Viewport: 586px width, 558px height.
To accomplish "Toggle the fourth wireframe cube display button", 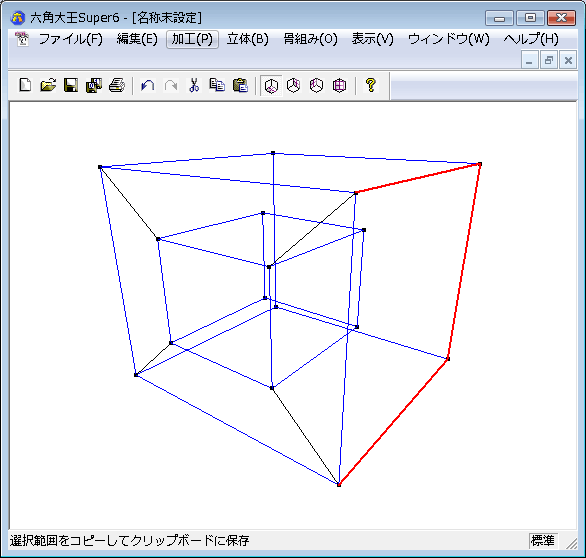I will coord(339,85).
